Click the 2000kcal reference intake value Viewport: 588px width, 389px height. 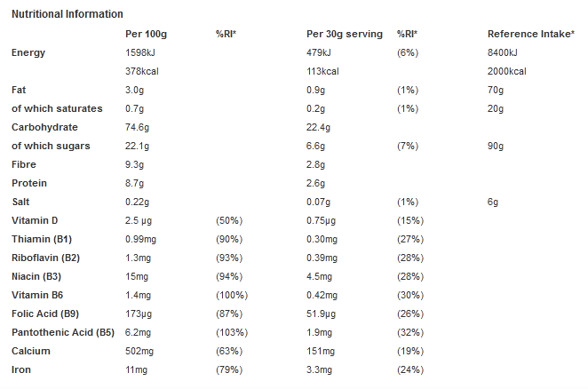[507, 71]
